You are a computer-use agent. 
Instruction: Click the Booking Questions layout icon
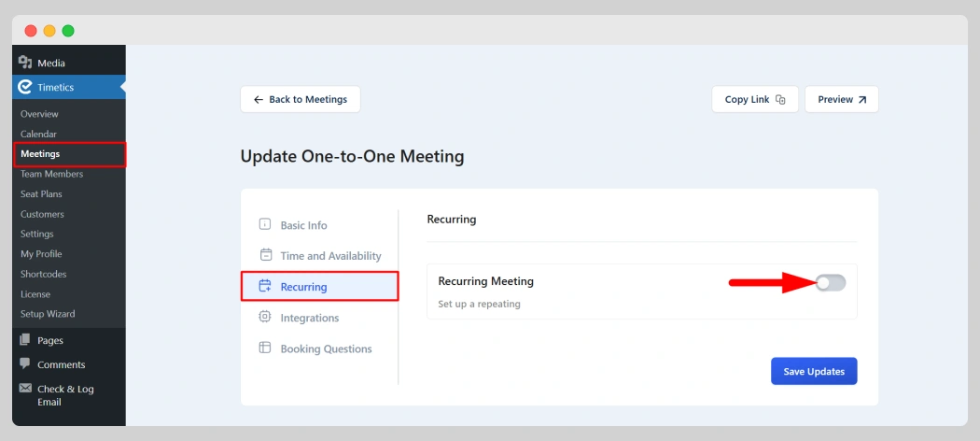[x=265, y=348]
